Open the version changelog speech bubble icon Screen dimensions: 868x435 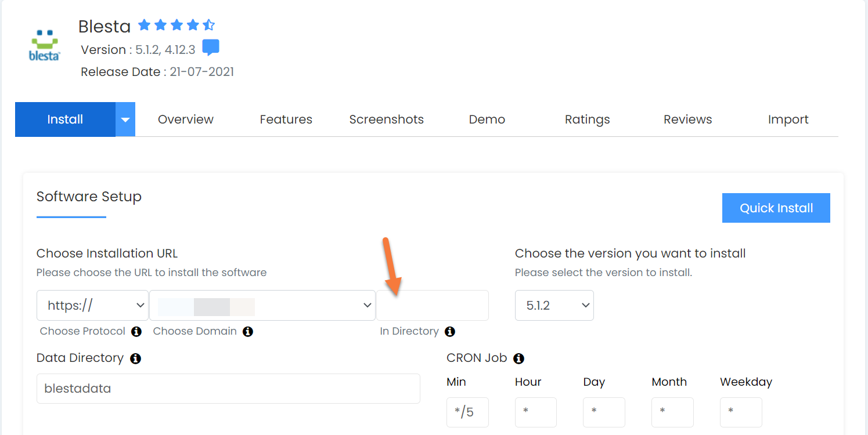[211, 48]
